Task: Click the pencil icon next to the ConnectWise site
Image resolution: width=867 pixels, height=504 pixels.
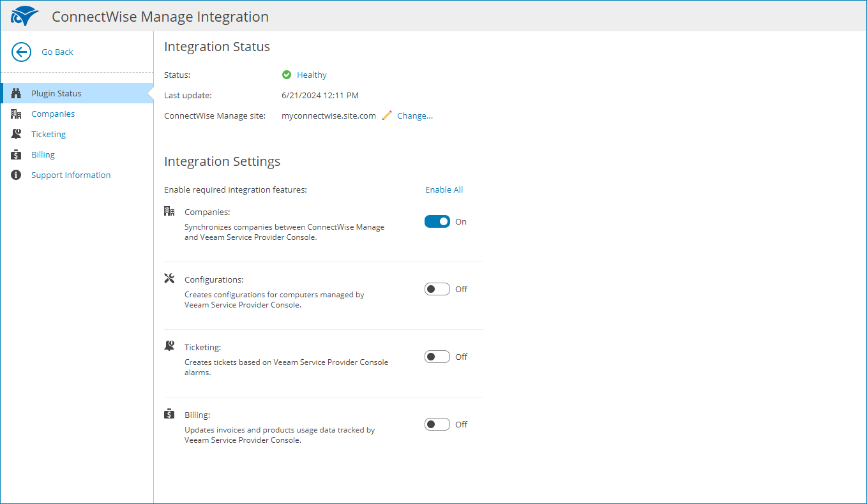Action: 386,115
